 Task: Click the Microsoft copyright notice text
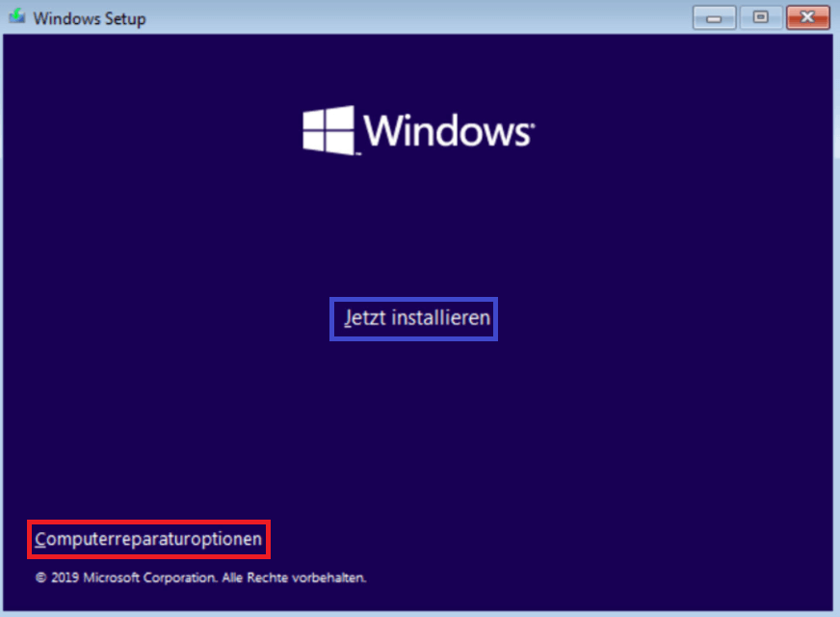[201, 577]
